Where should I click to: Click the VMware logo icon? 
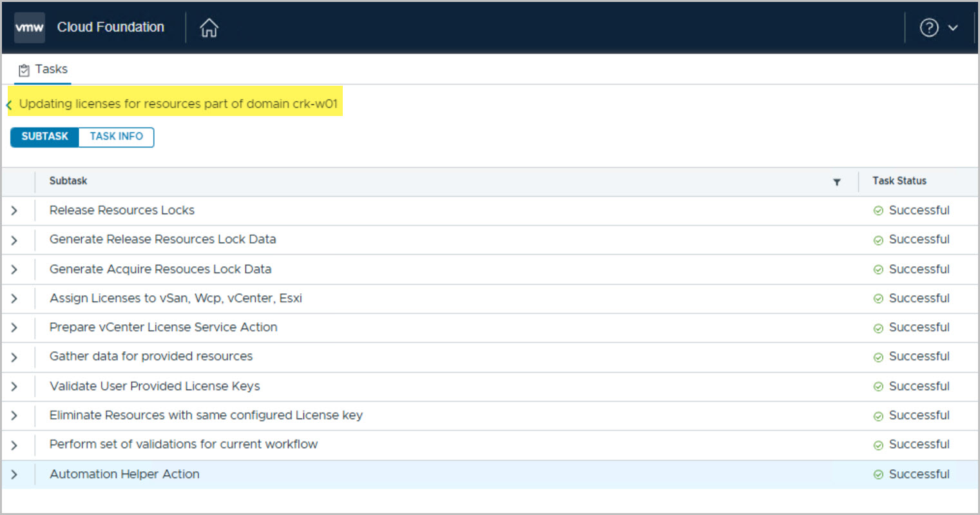pos(29,28)
